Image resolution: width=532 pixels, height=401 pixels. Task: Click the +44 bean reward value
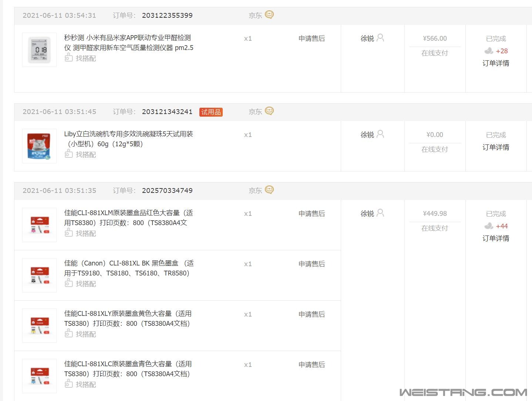click(x=502, y=226)
